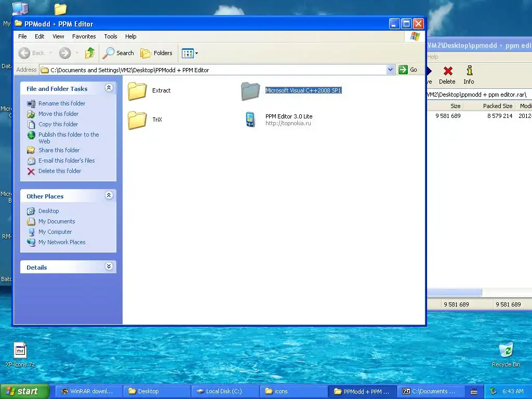The width and height of the screenshot is (532, 399).
Task: Click E-mail this folder's files
Action: pyautogui.click(x=66, y=161)
